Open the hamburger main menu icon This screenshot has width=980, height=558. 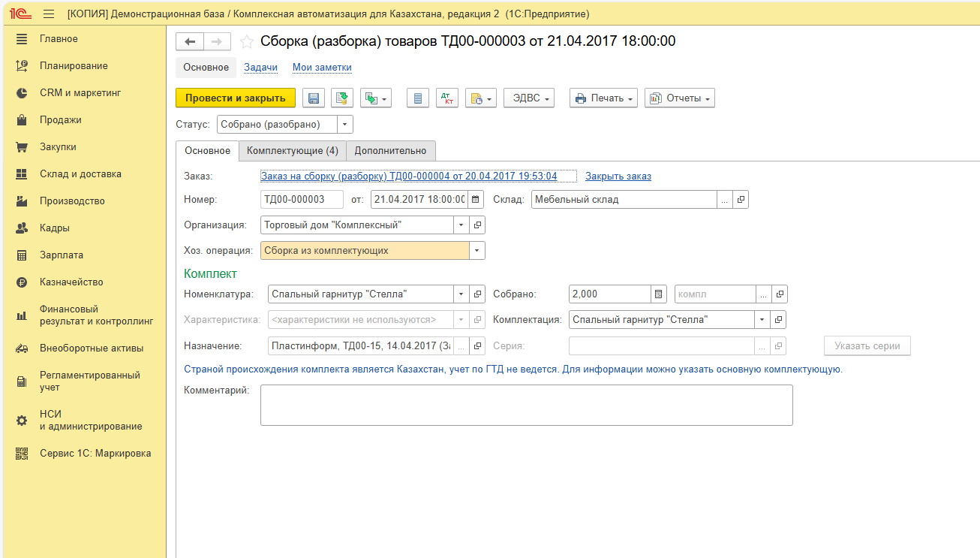49,14
